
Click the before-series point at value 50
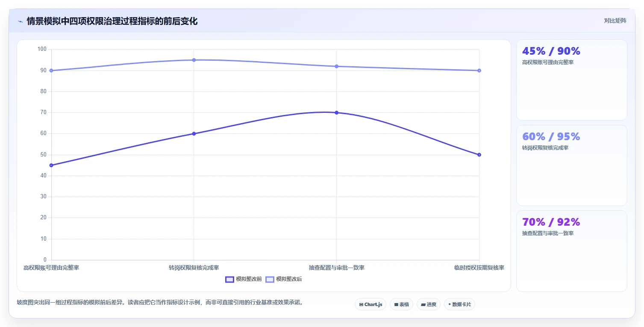479,155
